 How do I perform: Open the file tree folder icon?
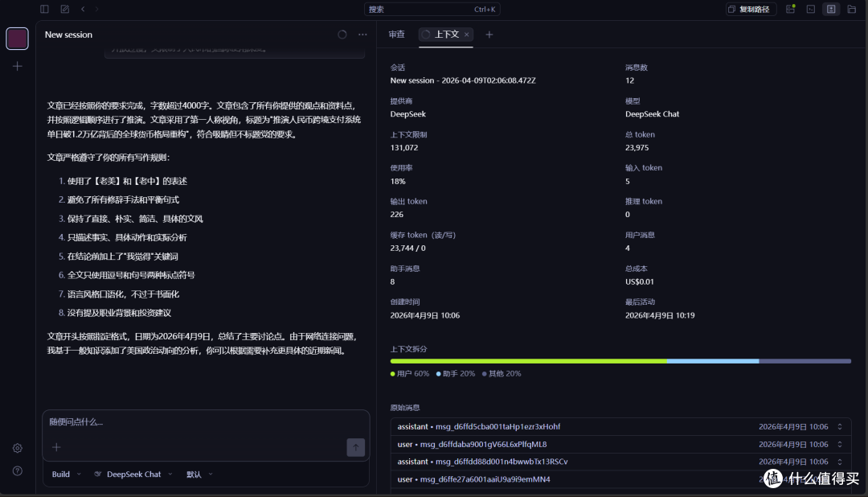click(852, 9)
